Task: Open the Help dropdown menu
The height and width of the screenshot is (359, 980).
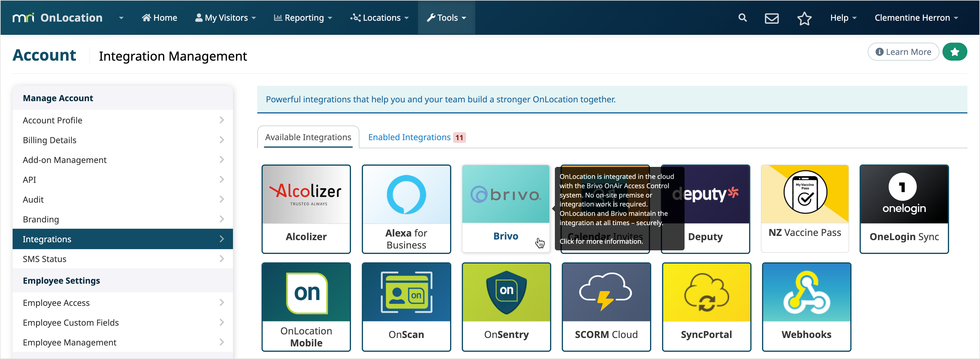Action: (843, 18)
